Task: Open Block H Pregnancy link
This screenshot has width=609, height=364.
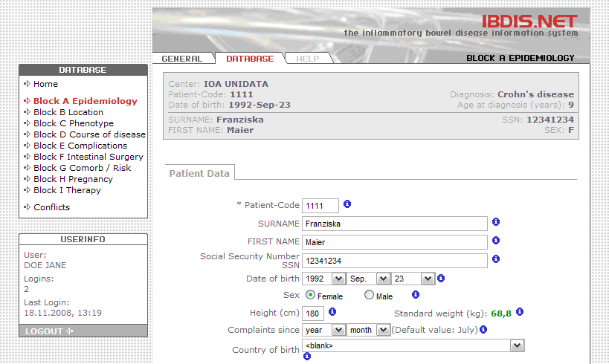Action: click(x=73, y=179)
